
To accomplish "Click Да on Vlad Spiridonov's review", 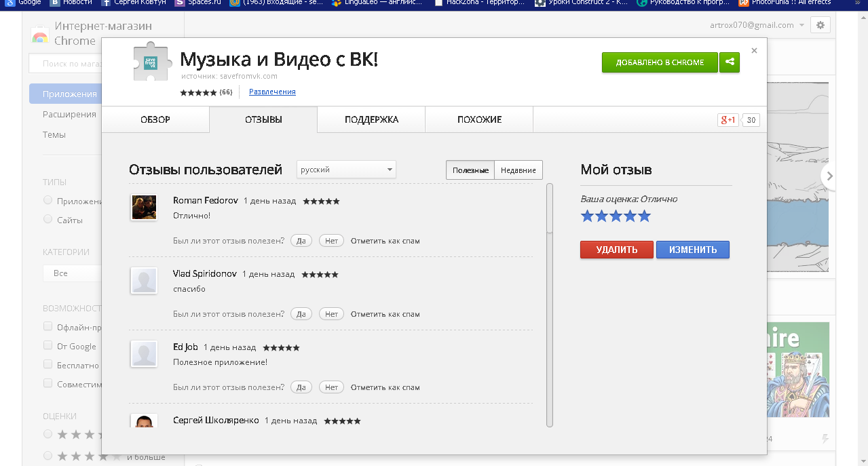I will click(301, 314).
